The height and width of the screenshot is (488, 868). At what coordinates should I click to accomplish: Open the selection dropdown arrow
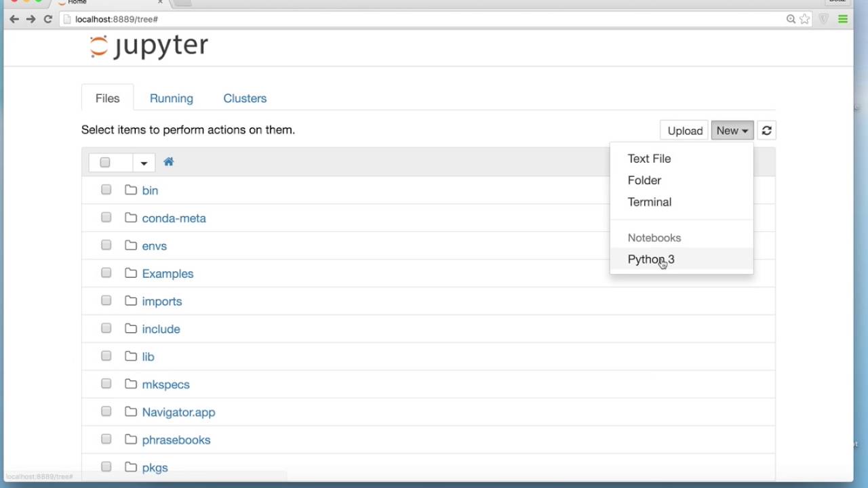coord(144,163)
